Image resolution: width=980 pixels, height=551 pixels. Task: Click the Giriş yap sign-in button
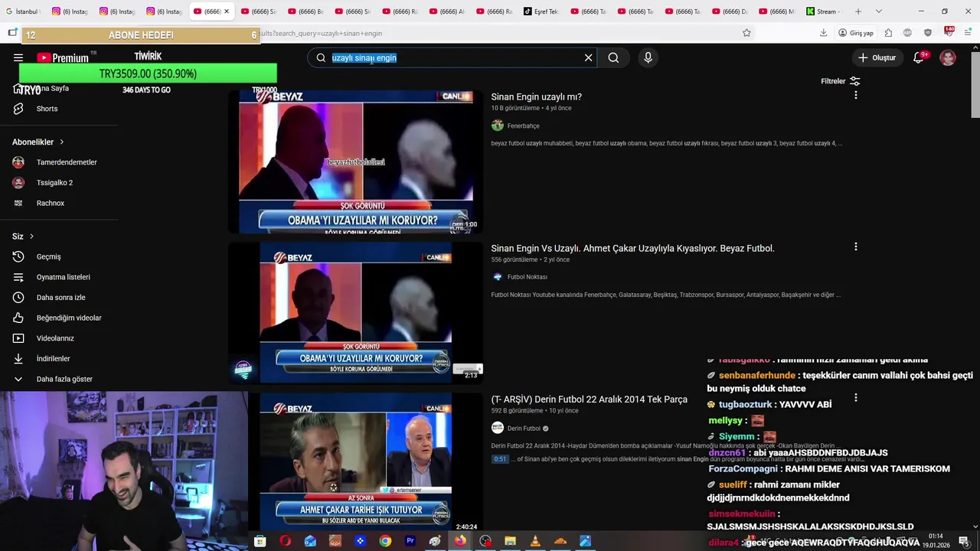coord(856,33)
